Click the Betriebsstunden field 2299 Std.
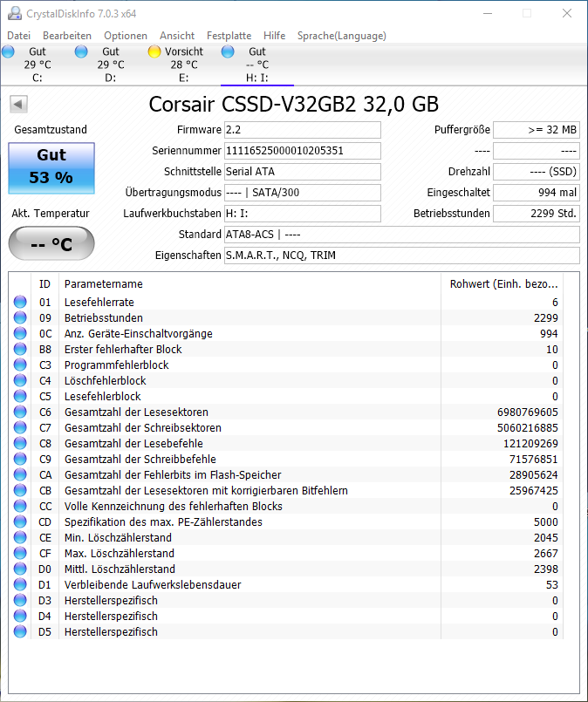 click(x=536, y=214)
